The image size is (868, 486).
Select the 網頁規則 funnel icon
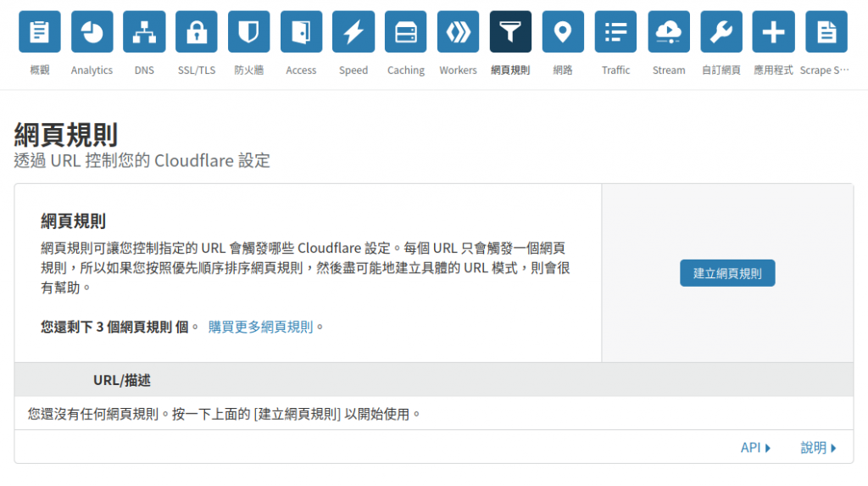(x=510, y=31)
